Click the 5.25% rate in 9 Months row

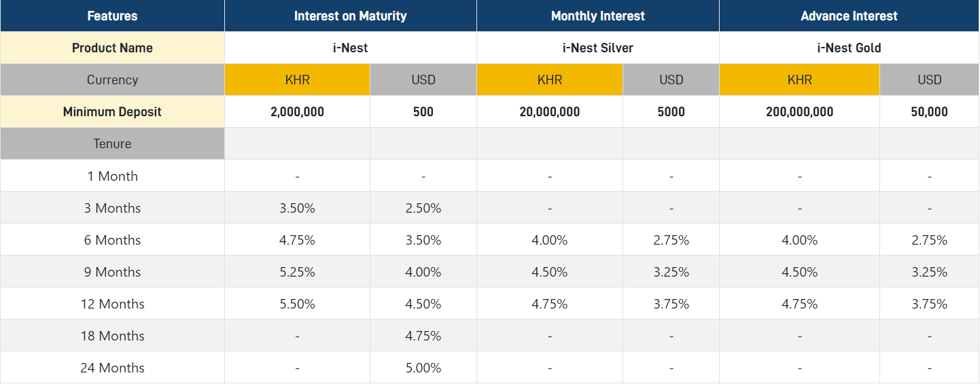tap(298, 272)
